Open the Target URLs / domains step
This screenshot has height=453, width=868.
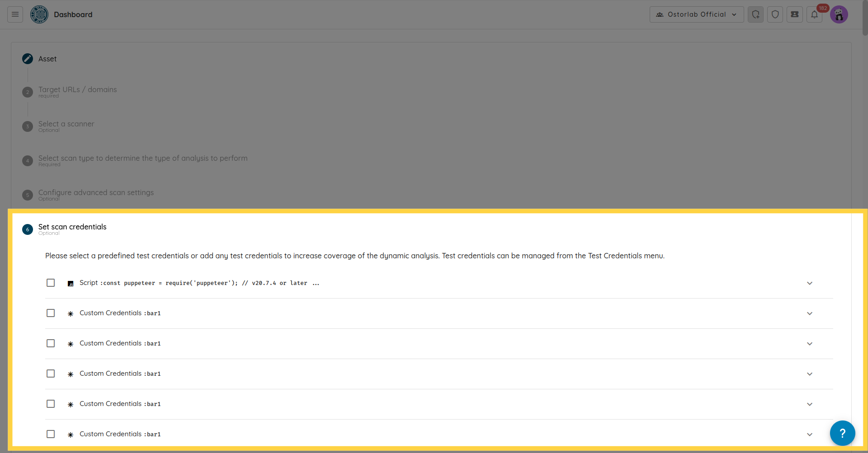point(77,90)
